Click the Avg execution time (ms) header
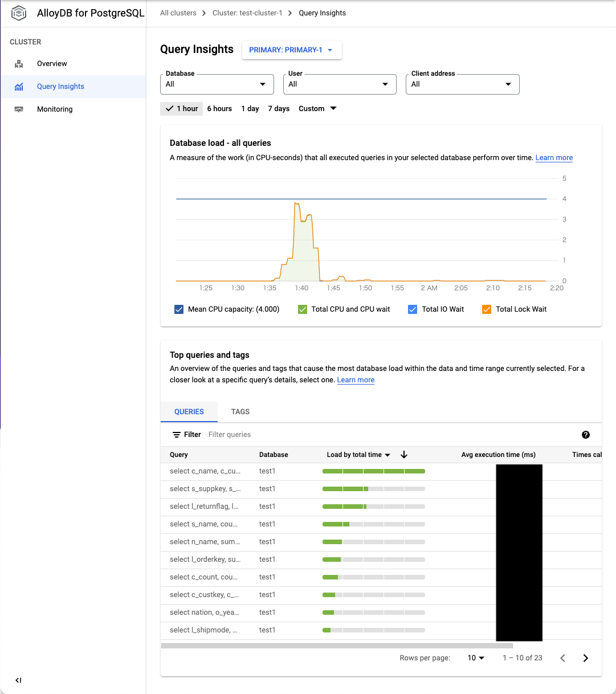The height and width of the screenshot is (694, 616). coord(499,455)
